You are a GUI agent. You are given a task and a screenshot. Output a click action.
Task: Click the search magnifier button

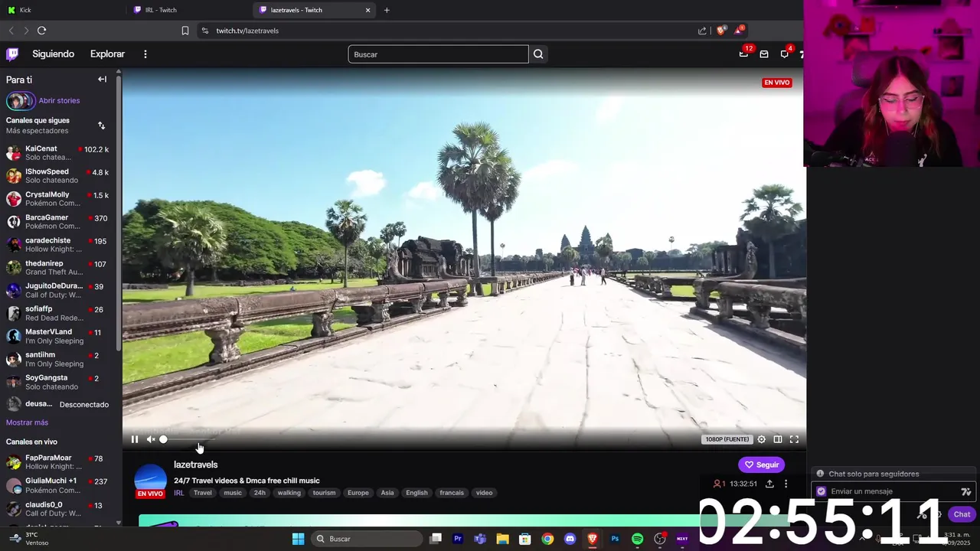538,54
